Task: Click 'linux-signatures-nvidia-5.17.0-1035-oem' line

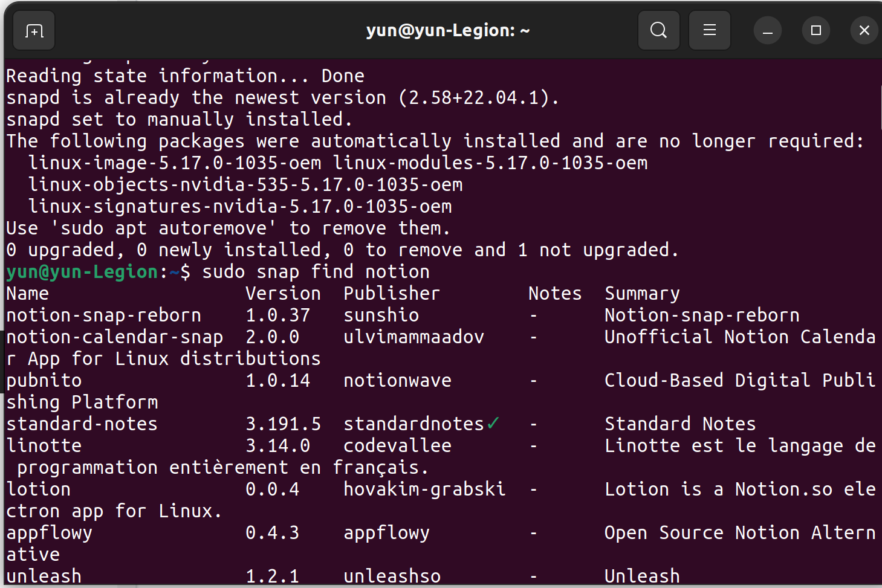Action: 240,207
